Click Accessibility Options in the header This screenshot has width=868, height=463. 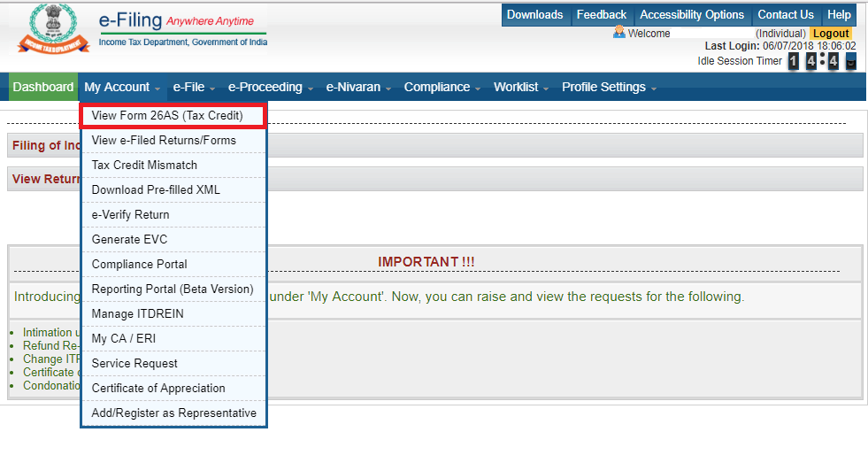[692, 14]
